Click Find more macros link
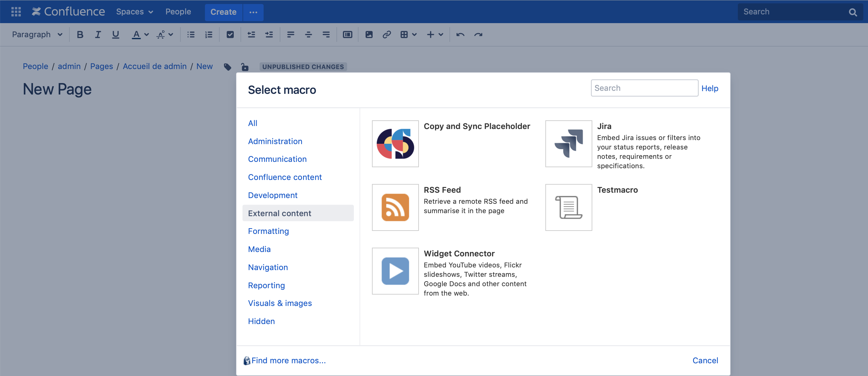 click(x=288, y=360)
